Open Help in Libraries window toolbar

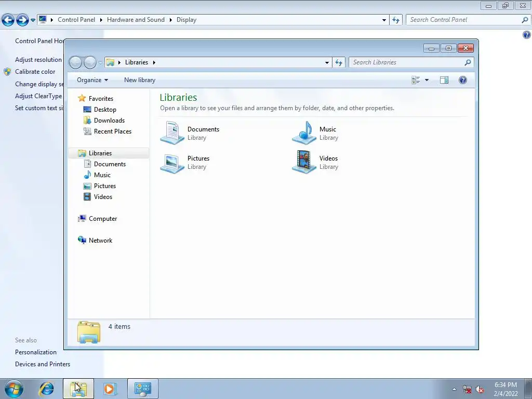pos(463,80)
